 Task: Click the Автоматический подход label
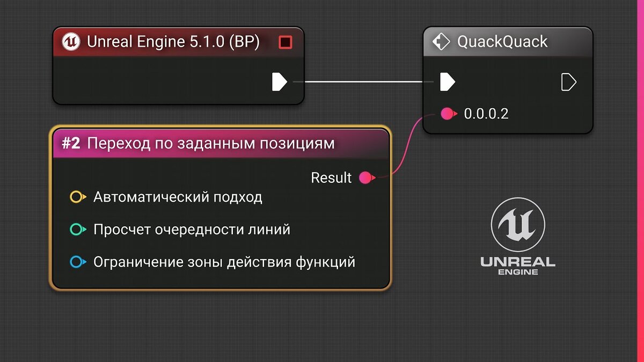[178, 197]
